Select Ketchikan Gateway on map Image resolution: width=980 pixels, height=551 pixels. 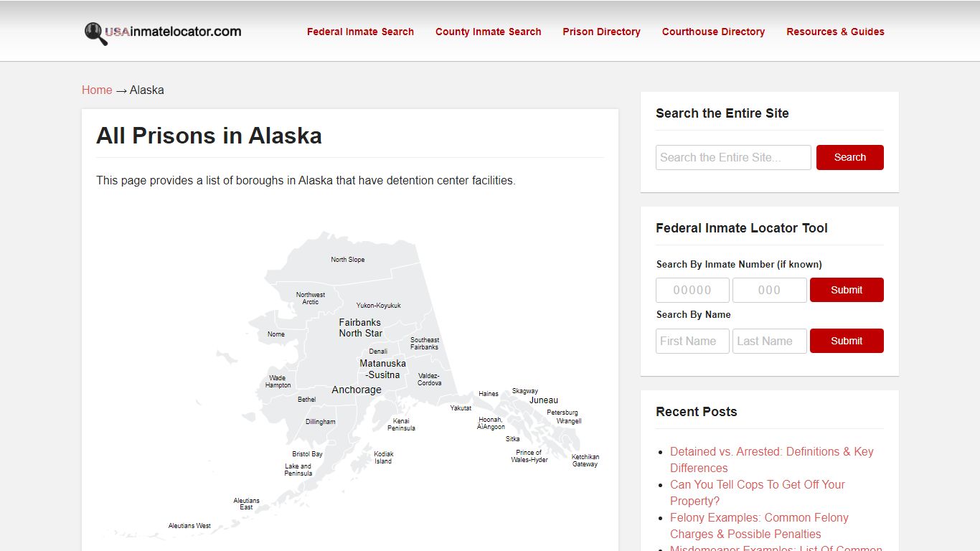coord(585,461)
